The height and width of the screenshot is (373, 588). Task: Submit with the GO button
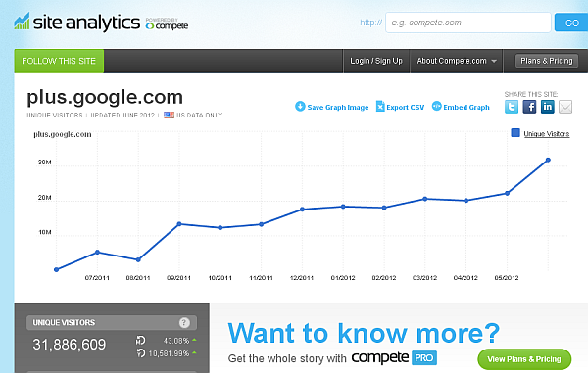[x=571, y=23]
